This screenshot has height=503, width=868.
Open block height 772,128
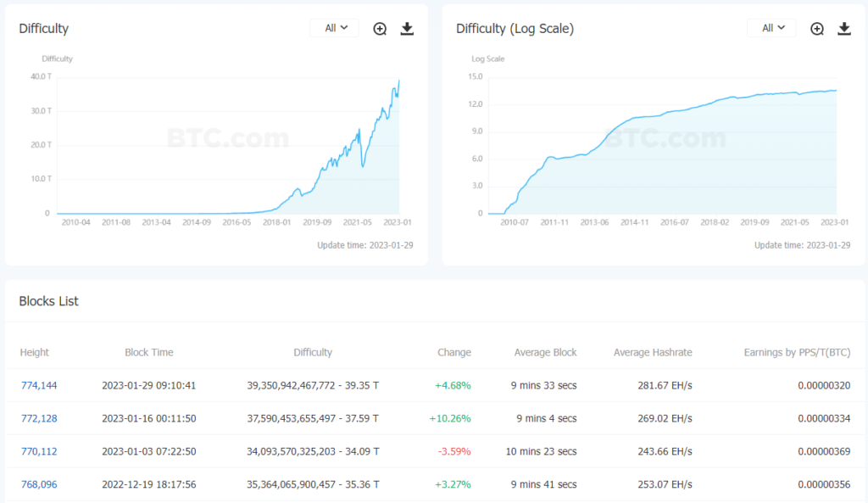(39, 418)
